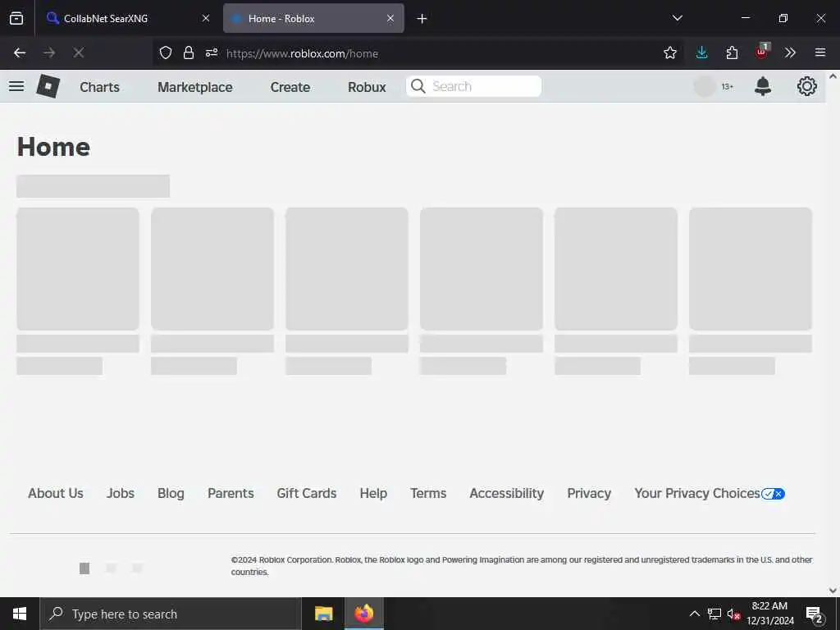Open the Privacy footer link

click(589, 493)
